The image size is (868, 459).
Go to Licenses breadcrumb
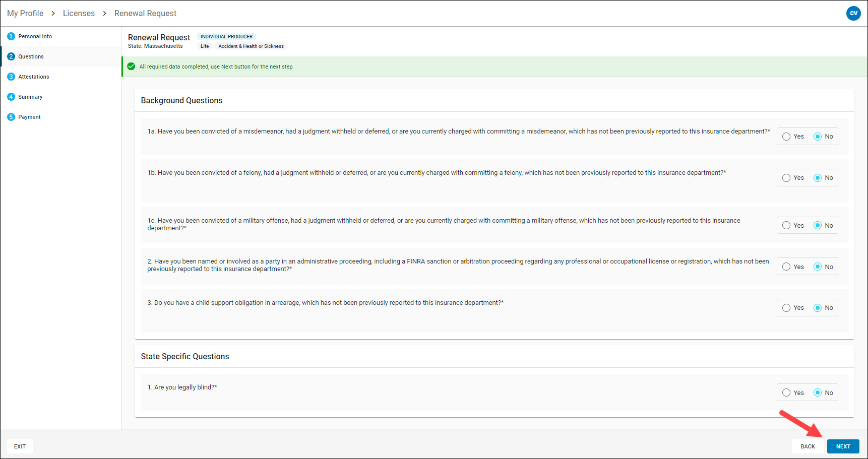[x=79, y=13]
